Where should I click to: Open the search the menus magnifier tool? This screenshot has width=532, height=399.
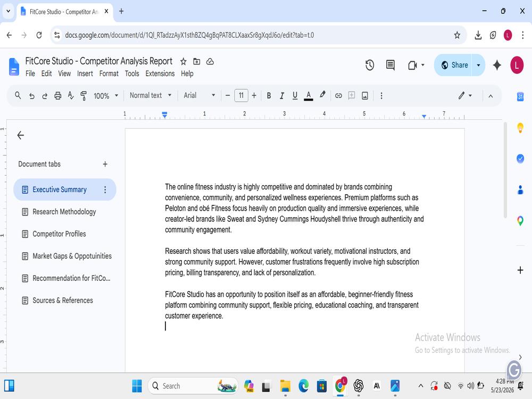coord(18,96)
